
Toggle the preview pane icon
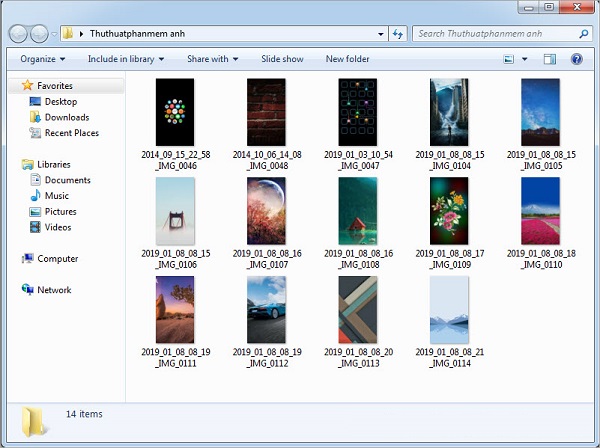[549, 59]
